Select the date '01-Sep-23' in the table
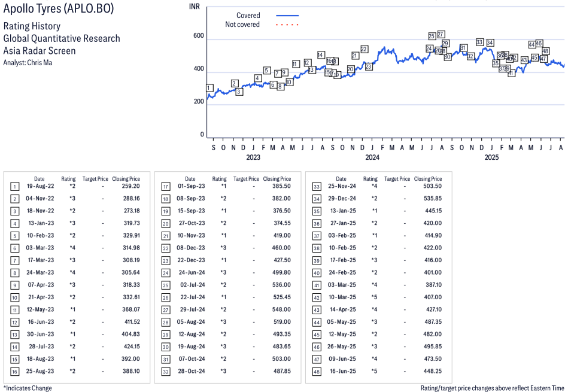 point(191,186)
